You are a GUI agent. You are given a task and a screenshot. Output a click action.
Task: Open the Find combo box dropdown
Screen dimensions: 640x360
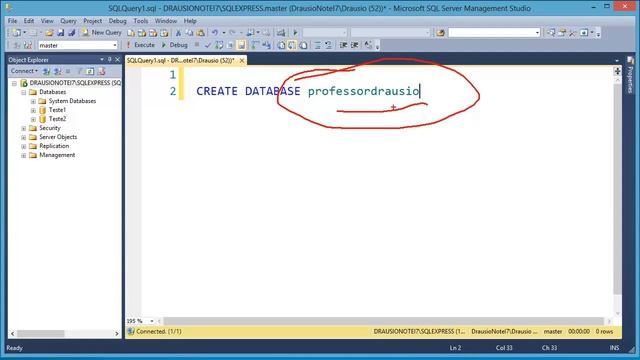coord(537,33)
